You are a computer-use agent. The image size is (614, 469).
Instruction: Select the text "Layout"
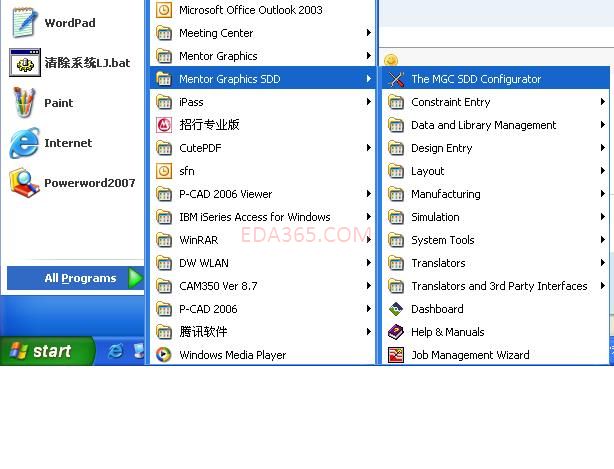[x=428, y=171]
